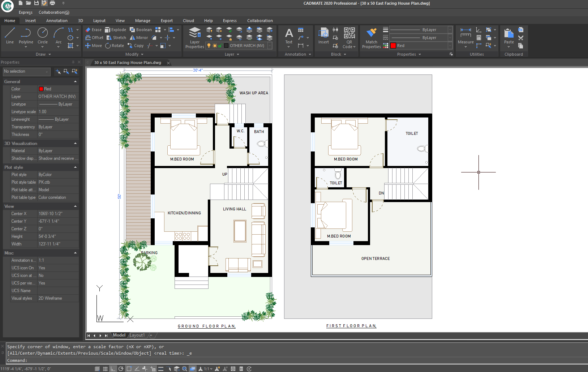
Task: Select the Measure tool
Action: pos(465,36)
